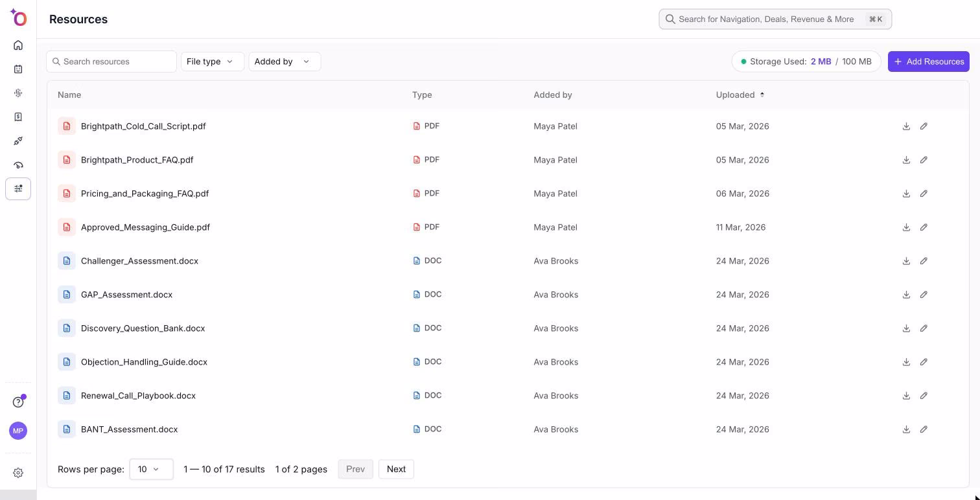Edit Brightpath_Product_FAQ.pdf with the pencil icon
Viewport: 980px width, 500px height.
click(924, 160)
